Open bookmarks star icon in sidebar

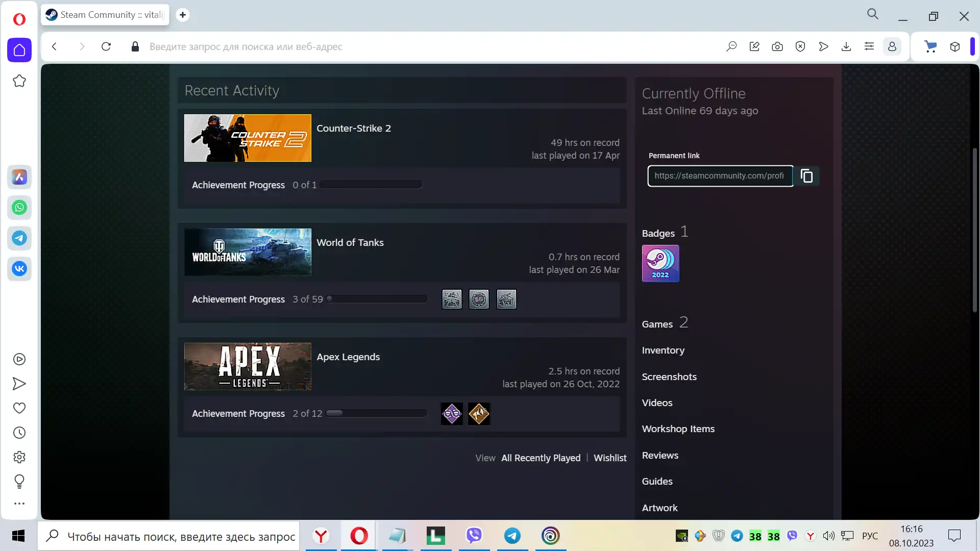point(19,81)
